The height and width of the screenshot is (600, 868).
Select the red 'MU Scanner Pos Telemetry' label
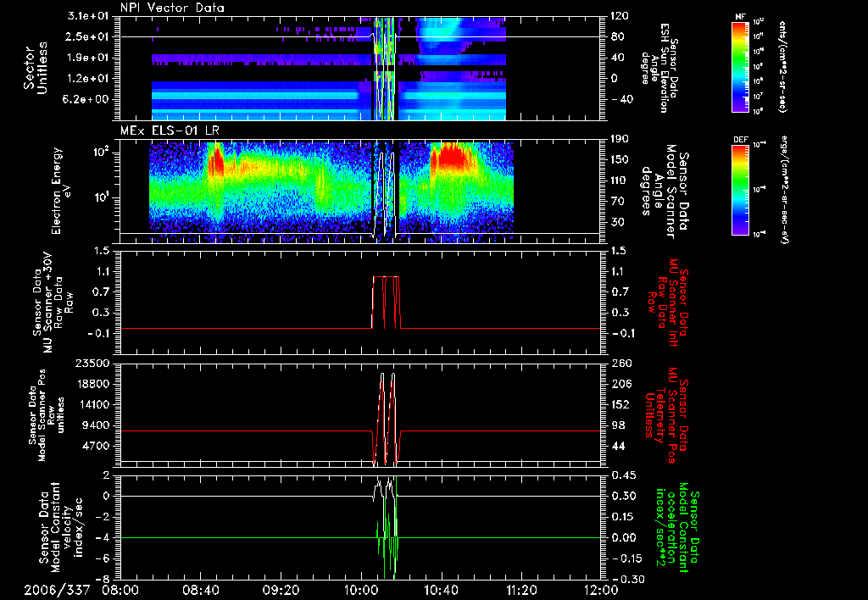pos(666,415)
